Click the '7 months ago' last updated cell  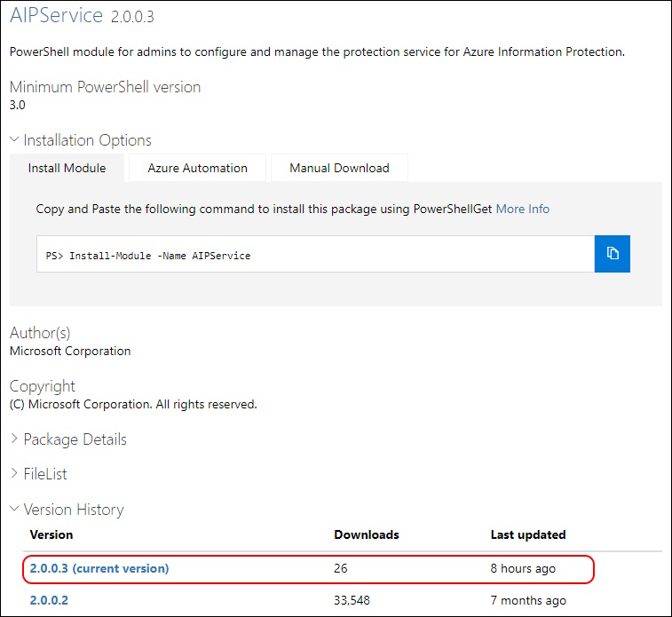coord(528,601)
